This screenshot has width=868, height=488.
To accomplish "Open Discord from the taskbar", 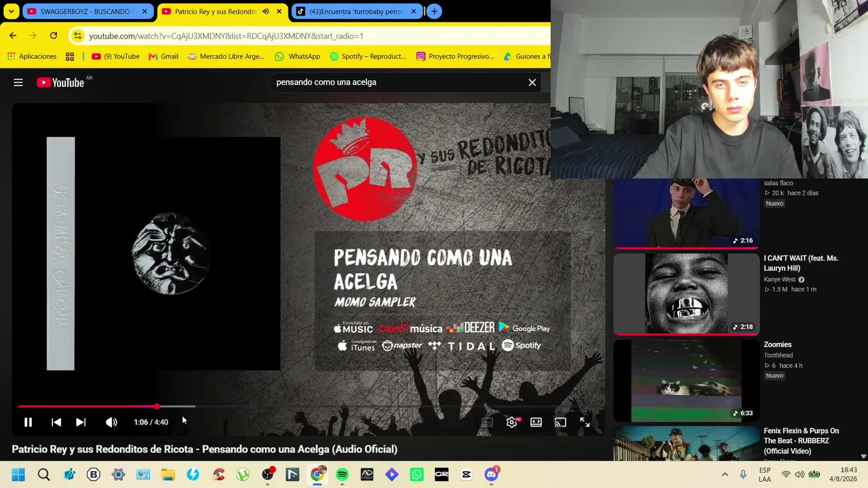I will pyautogui.click(x=492, y=474).
